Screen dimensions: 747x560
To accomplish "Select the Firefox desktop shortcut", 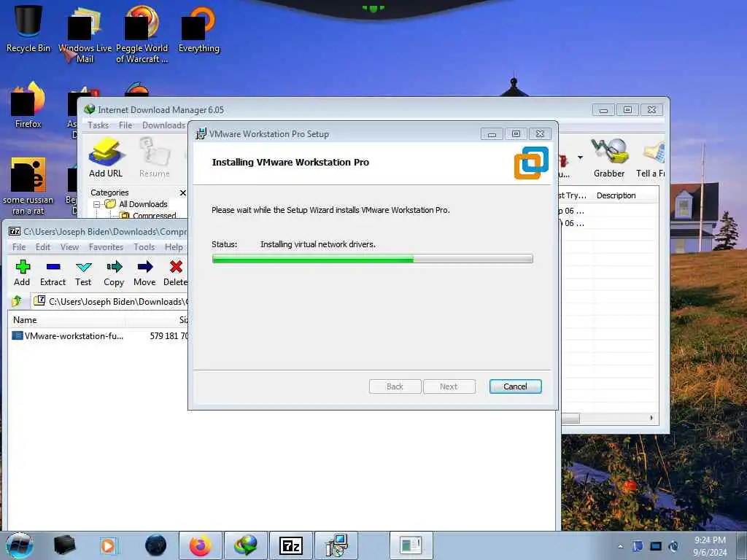I will 28,106.
